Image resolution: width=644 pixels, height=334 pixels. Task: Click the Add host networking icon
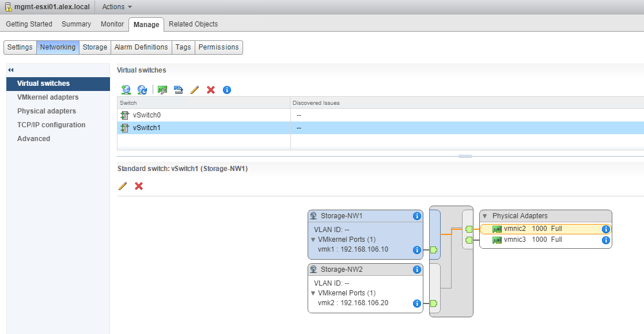126,90
